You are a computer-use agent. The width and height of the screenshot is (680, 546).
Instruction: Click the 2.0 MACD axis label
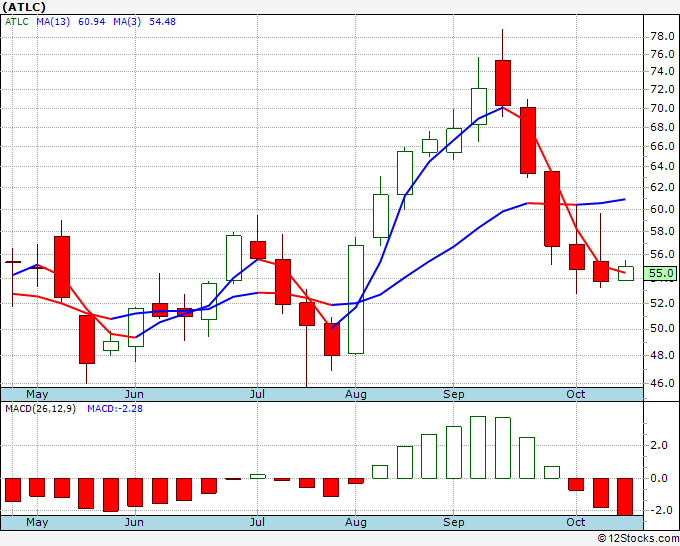point(659,445)
